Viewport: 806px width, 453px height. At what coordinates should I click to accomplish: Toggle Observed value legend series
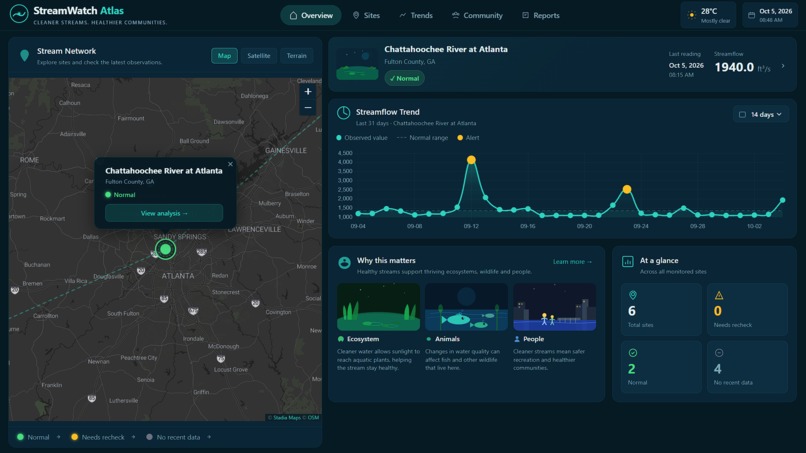coord(362,138)
